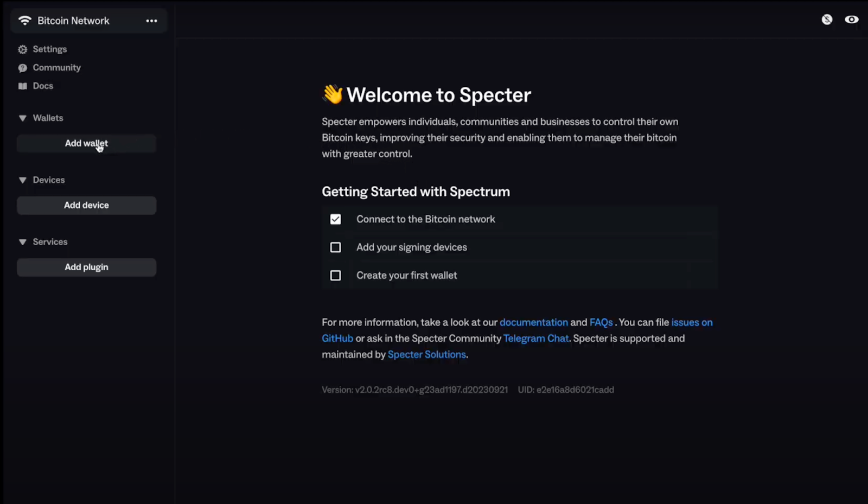This screenshot has width=868, height=504.
Task: Collapse the Services section triangle
Action: tap(23, 242)
